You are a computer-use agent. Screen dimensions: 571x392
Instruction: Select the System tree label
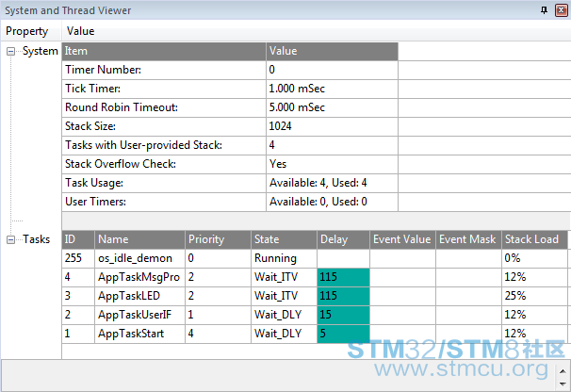41,51
